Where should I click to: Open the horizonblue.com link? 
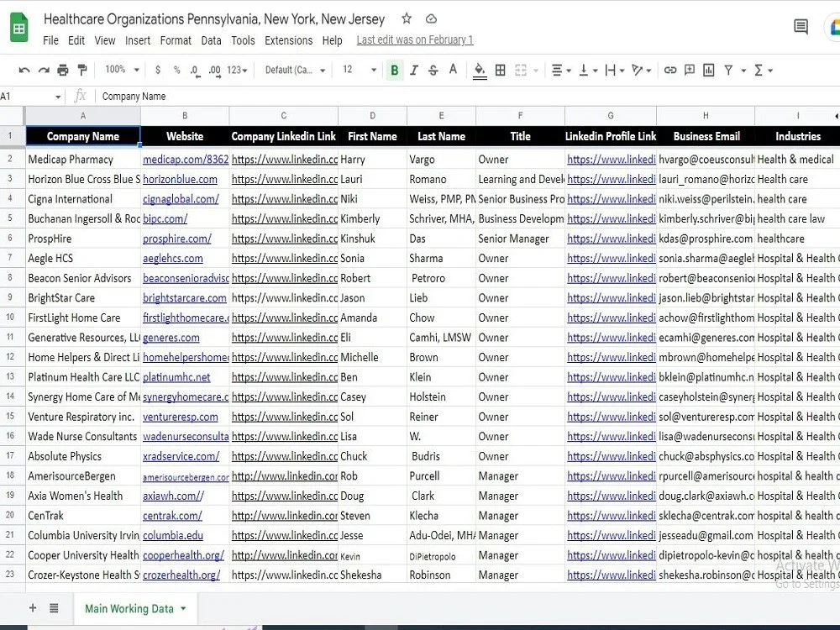click(x=180, y=179)
